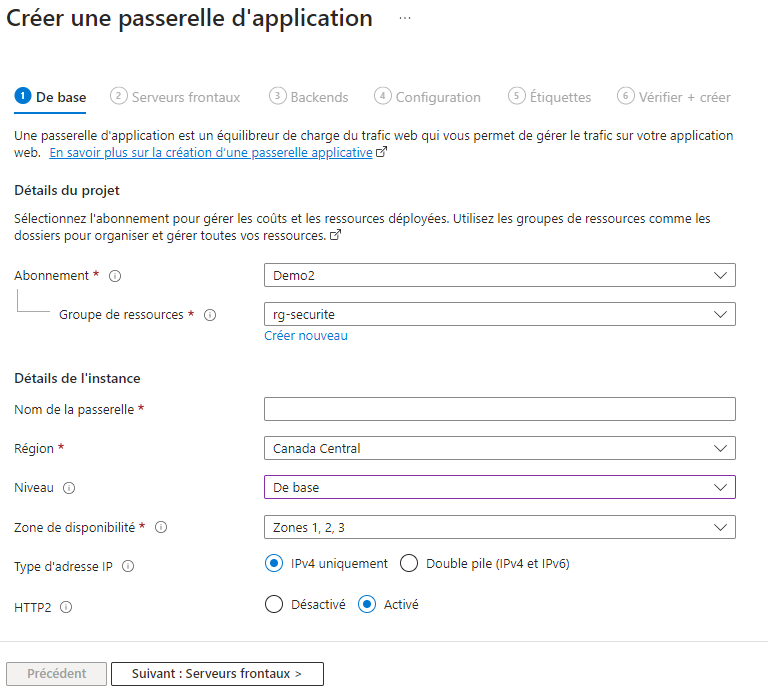This screenshot has width=768, height=694.
Task: Go to the Vérifier + créer tab
Action: (x=675, y=97)
